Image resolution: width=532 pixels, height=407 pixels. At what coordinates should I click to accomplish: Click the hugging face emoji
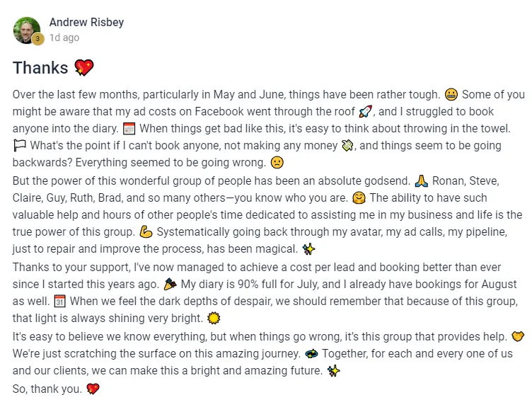point(359,198)
